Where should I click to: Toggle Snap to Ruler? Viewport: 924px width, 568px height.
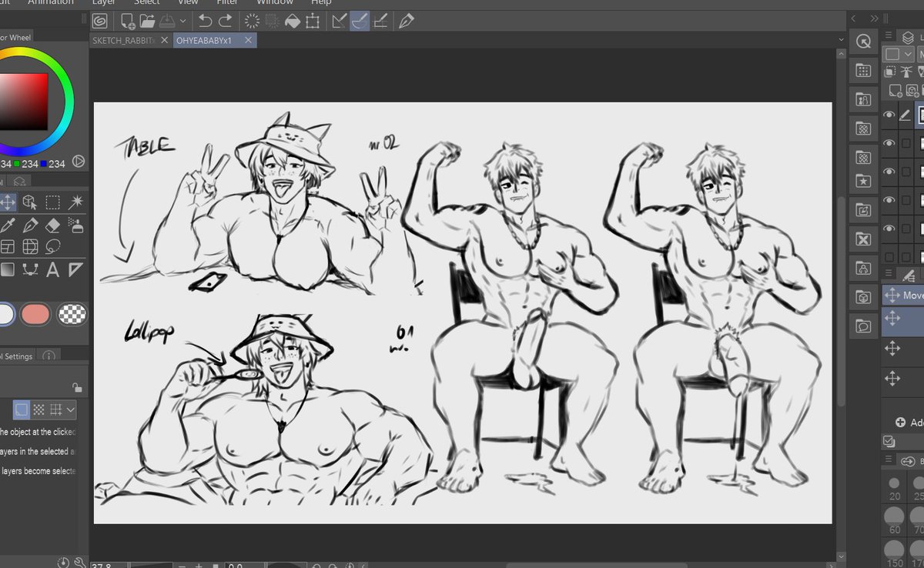pyautogui.click(x=339, y=21)
